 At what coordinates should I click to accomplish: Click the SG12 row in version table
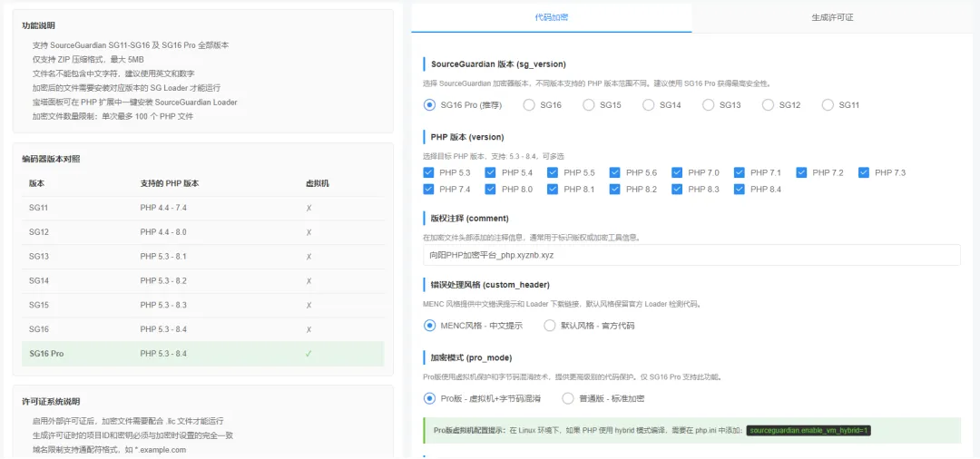203,232
